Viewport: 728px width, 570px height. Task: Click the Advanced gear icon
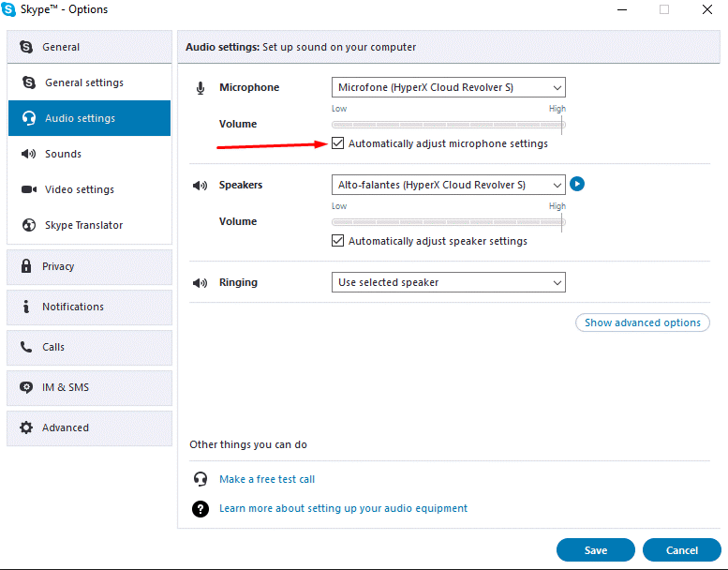26,427
